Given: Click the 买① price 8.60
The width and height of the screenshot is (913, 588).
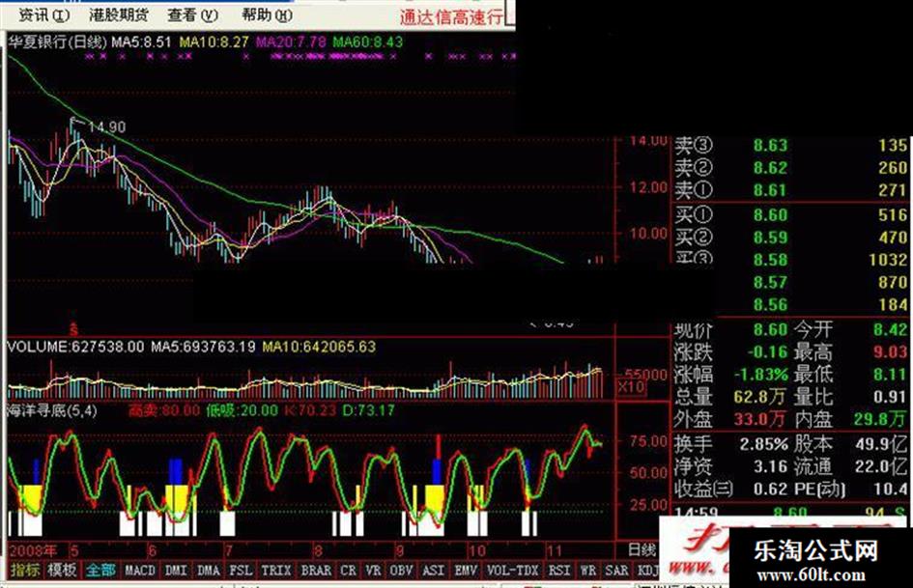Looking at the screenshot, I should 770,214.
